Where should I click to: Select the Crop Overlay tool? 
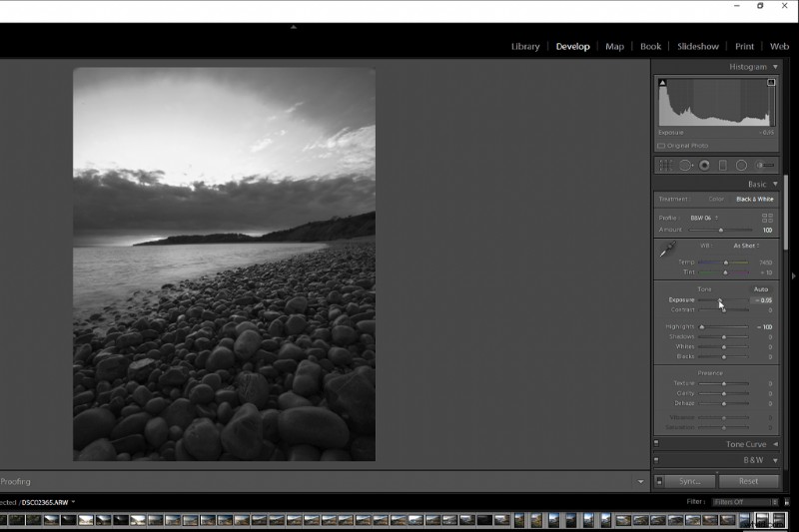tap(665, 165)
